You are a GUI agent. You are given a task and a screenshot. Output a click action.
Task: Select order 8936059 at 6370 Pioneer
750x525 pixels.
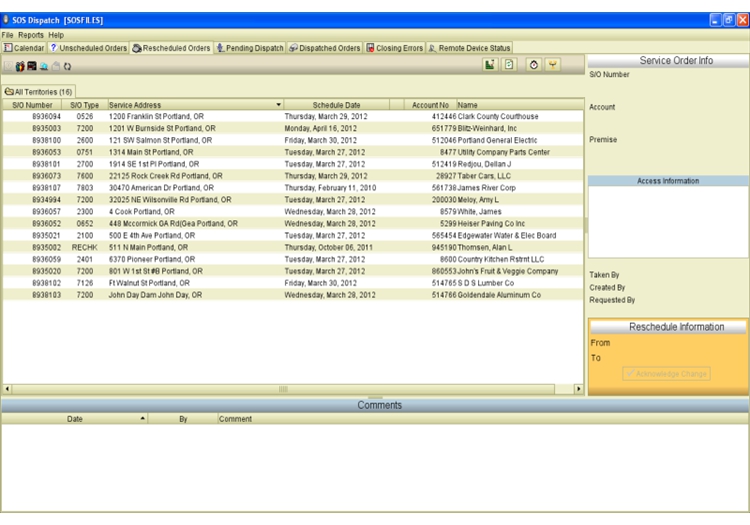coord(293,260)
